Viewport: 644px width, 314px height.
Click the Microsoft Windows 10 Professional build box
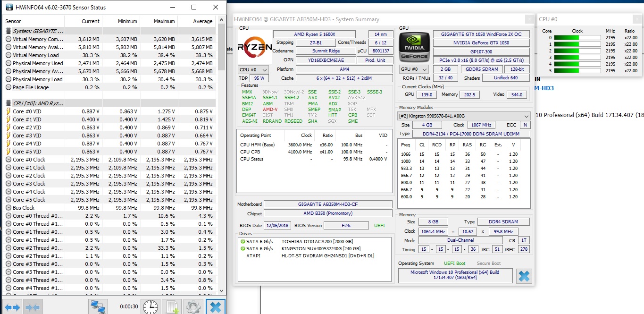pos(455,275)
